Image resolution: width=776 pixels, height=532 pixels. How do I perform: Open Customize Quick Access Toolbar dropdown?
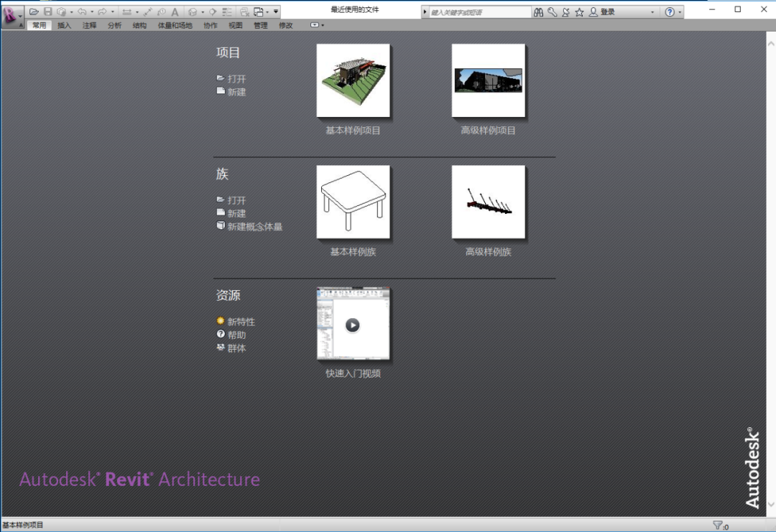pyautogui.click(x=276, y=11)
